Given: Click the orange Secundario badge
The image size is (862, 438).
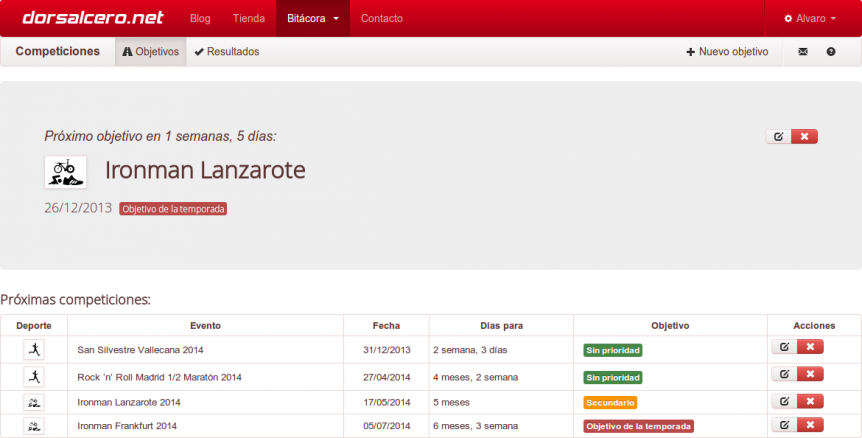Looking at the screenshot, I should [x=610, y=403].
